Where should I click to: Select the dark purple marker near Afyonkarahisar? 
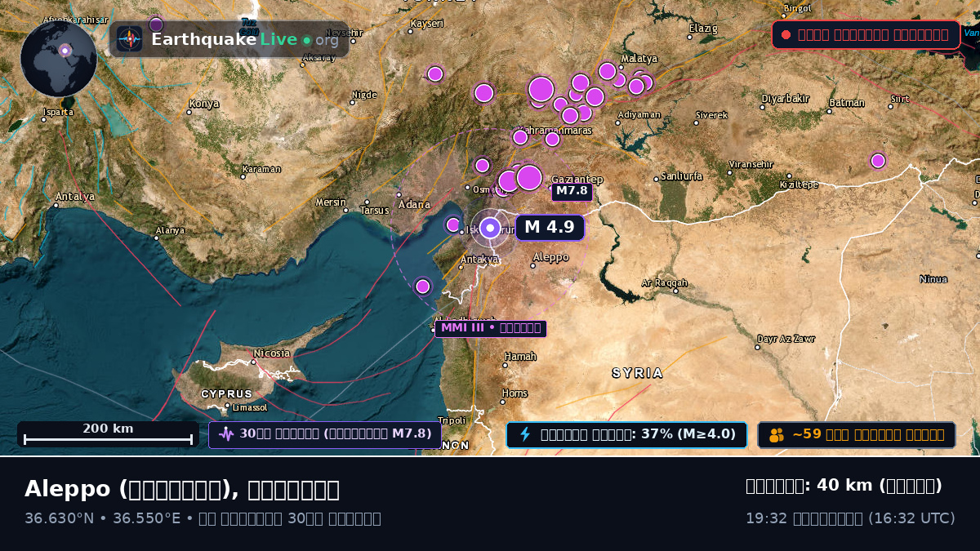[x=156, y=24]
